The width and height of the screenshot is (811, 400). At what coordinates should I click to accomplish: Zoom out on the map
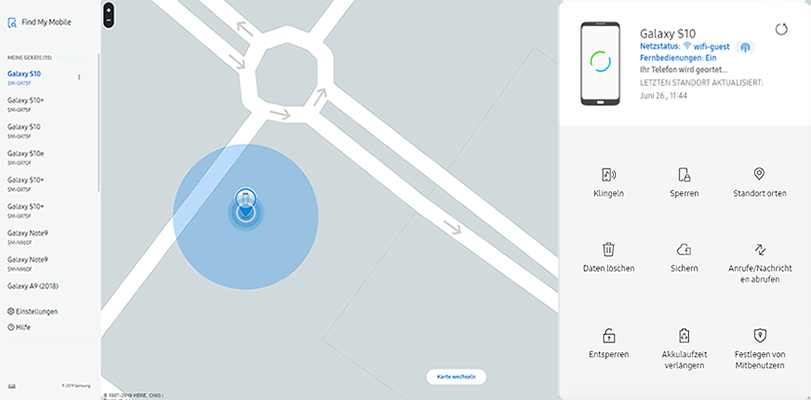click(108, 21)
